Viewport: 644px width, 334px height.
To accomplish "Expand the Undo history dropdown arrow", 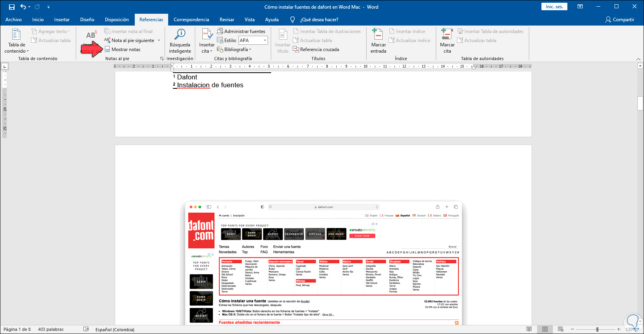I will pyautogui.click(x=29, y=7).
